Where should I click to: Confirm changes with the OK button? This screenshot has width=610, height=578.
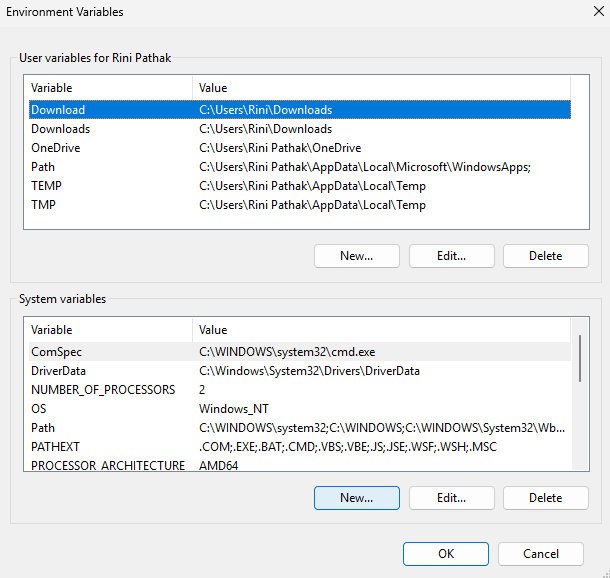point(445,554)
